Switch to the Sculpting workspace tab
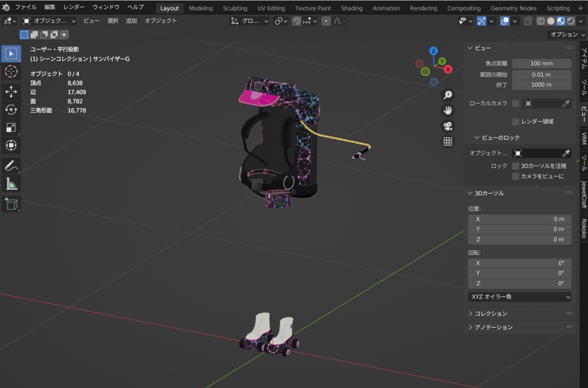588x388 pixels. [235, 8]
